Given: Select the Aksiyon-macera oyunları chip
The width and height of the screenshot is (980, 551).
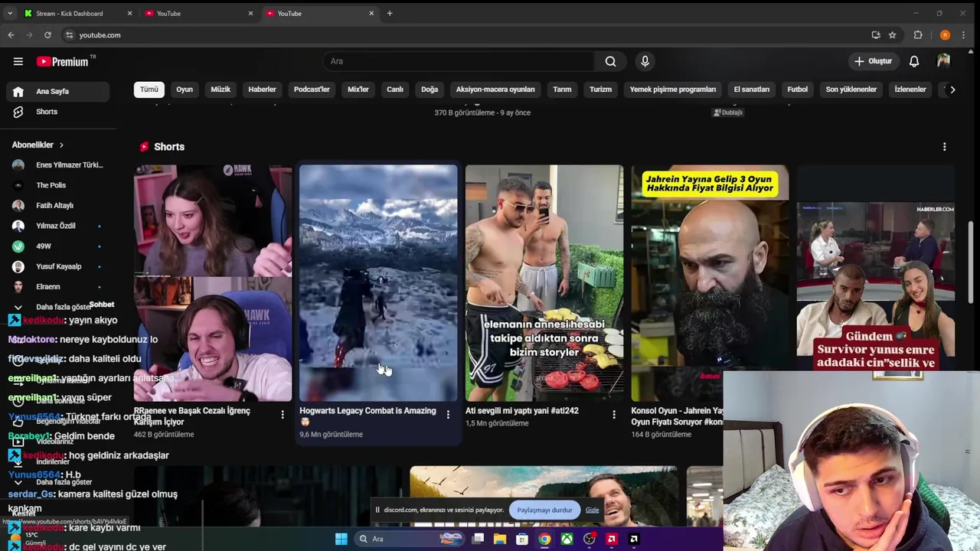Looking at the screenshot, I should pos(495,90).
